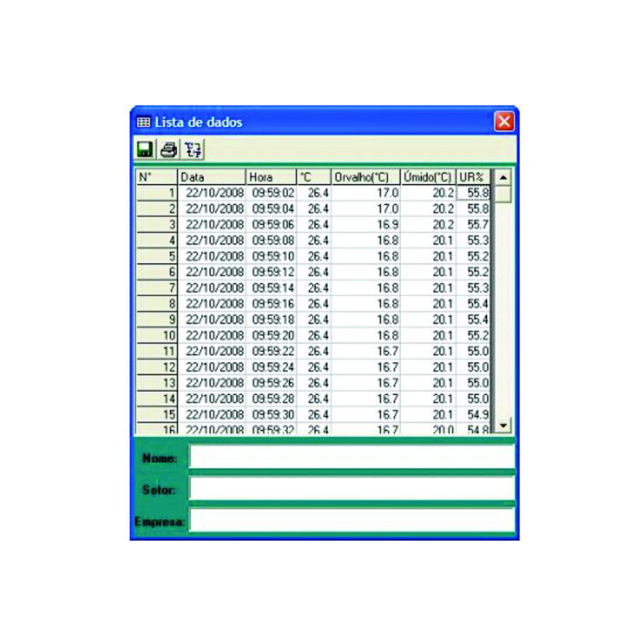Image resolution: width=644 pixels, height=644 pixels.
Task: Click the time cell 09:59:24
Action: [x=271, y=367]
